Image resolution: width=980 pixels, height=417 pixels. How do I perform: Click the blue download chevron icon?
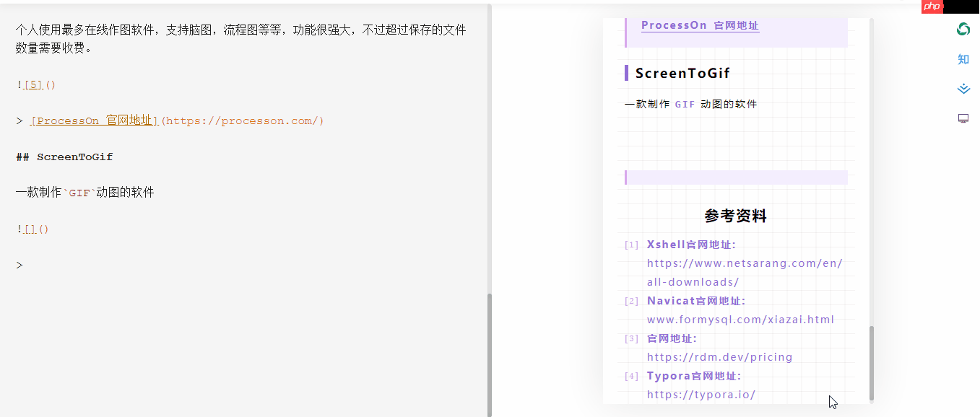[x=963, y=88]
